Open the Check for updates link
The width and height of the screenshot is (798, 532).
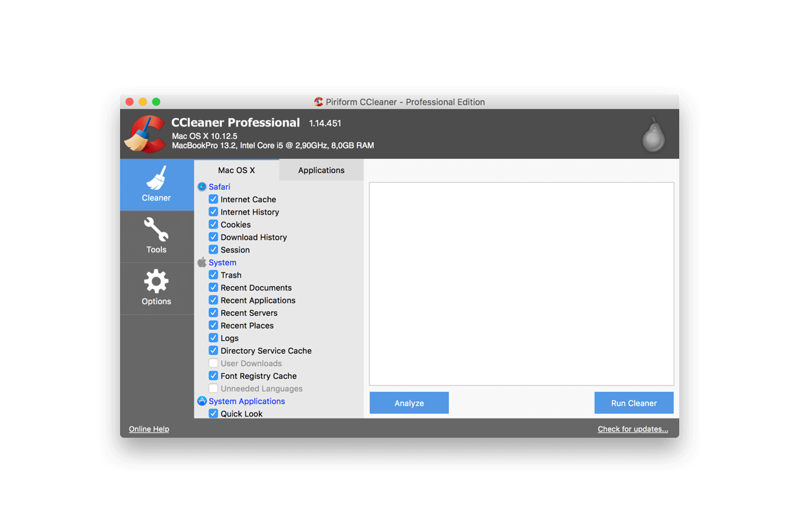[x=633, y=428]
